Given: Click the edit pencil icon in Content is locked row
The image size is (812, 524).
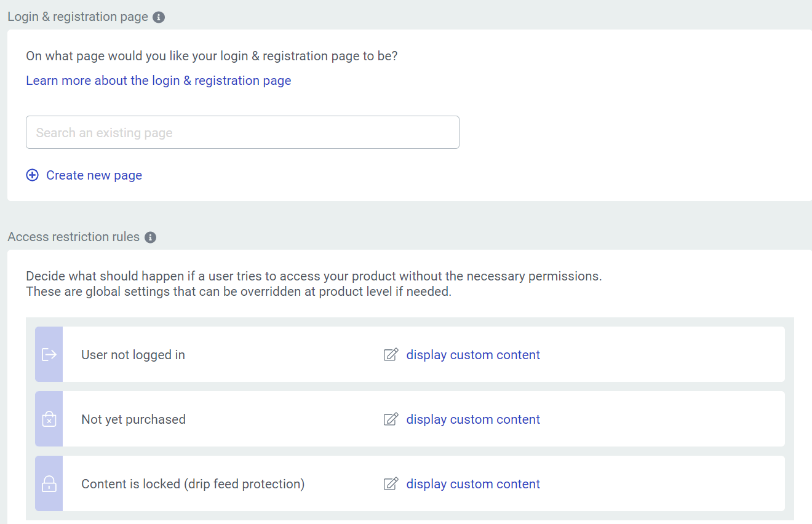Looking at the screenshot, I should [391, 484].
